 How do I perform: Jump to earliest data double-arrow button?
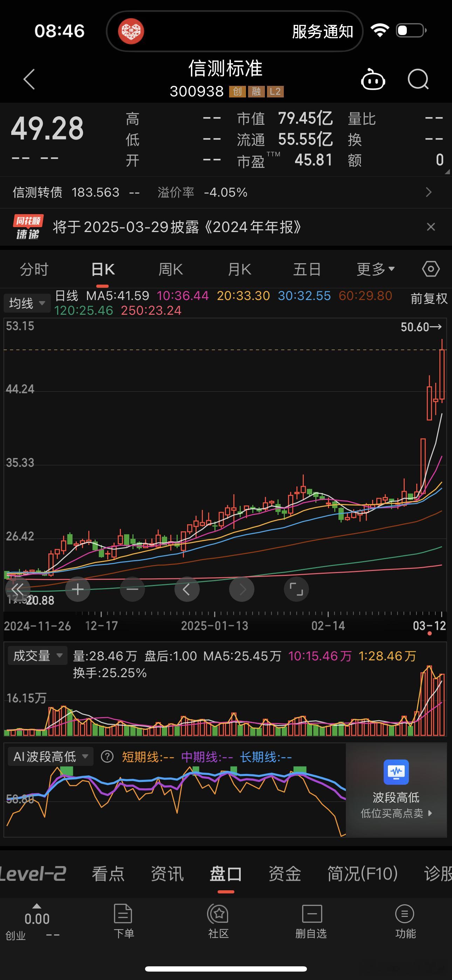click(x=18, y=589)
